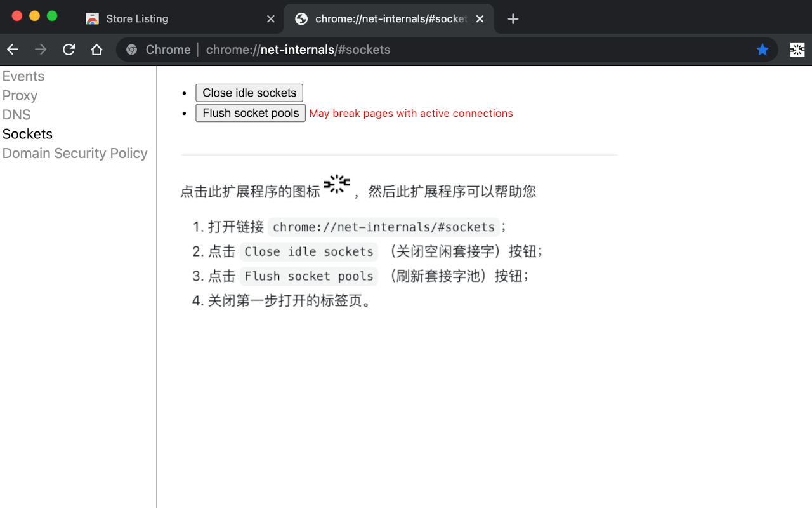Viewport: 812px width, 508px height.
Task: Click the extension icon beside the bookmark star
Action: pyautogui.click(x=797, y=49)
